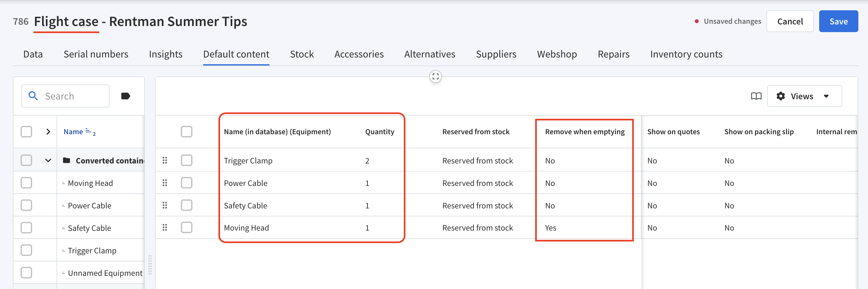Select all rows in content table header checkbox
Viewport: 868px width, 289px height.
point(187,132)
